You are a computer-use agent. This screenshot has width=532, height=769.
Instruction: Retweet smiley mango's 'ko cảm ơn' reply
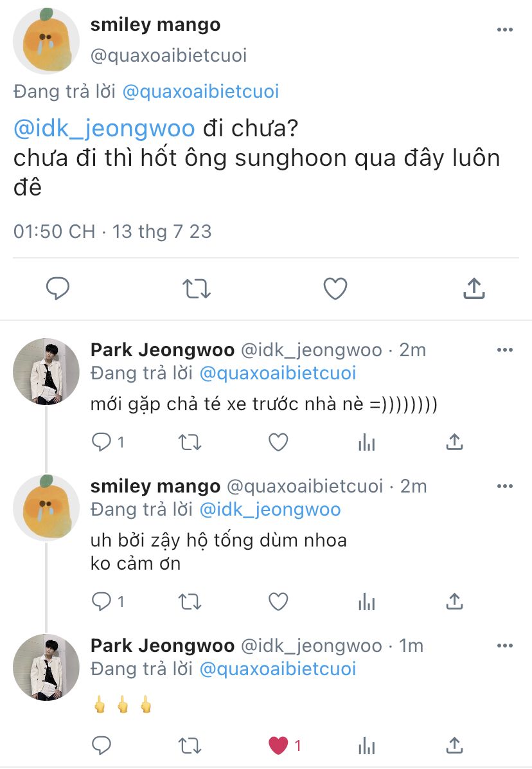pyautogui.click(x=190, y=601)
